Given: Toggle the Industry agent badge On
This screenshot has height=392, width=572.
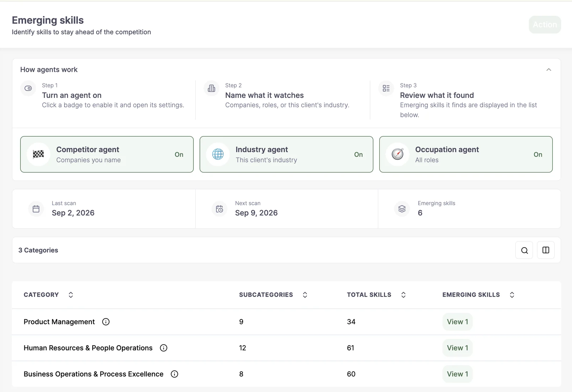Looking at the screenshot, I should click(286, 154).
